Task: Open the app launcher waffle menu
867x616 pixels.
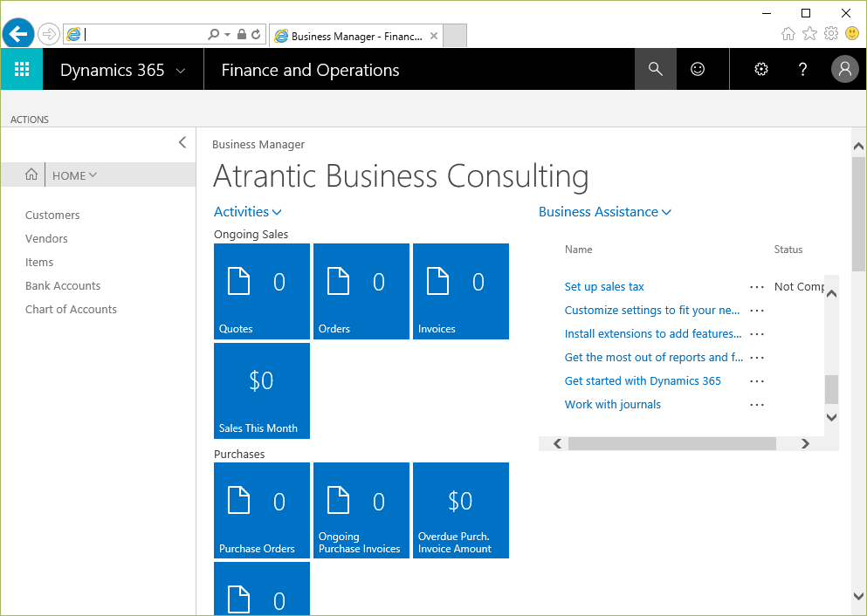Action: coord(22,69)
